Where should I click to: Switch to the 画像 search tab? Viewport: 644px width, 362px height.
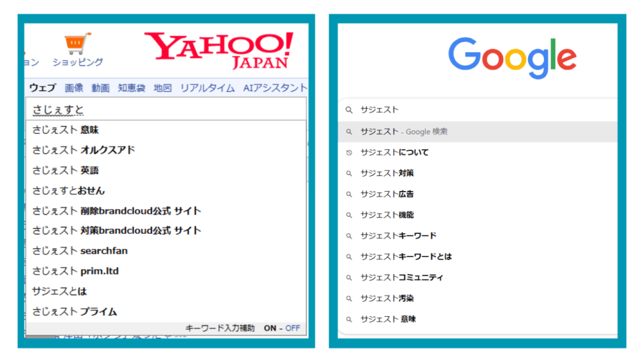pyautogui.click(x=74, y=88)
